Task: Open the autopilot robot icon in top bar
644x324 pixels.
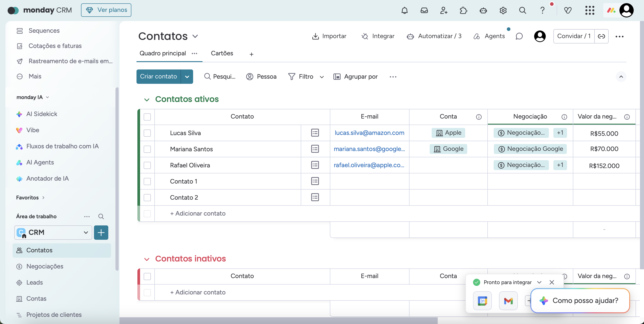Action: point(483,10)
